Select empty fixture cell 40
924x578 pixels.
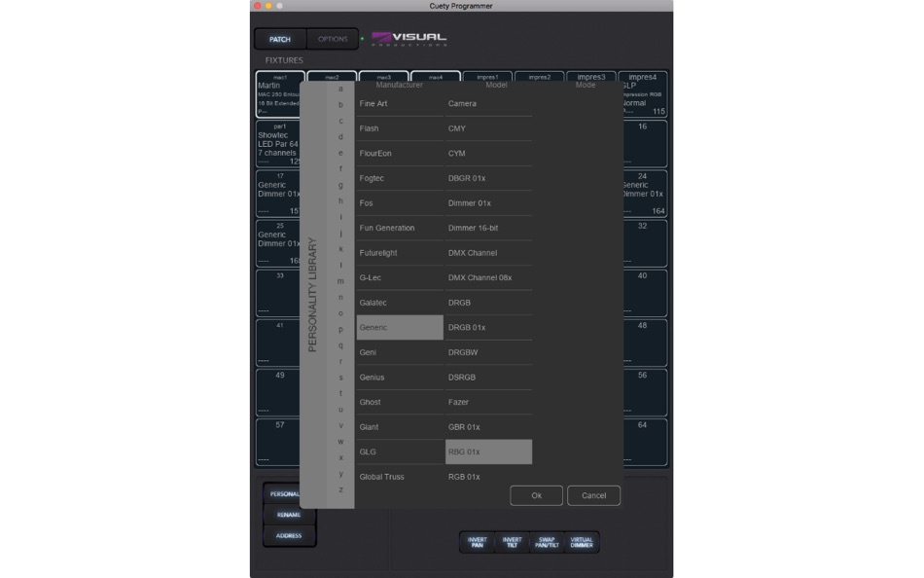tap(645, 293)
